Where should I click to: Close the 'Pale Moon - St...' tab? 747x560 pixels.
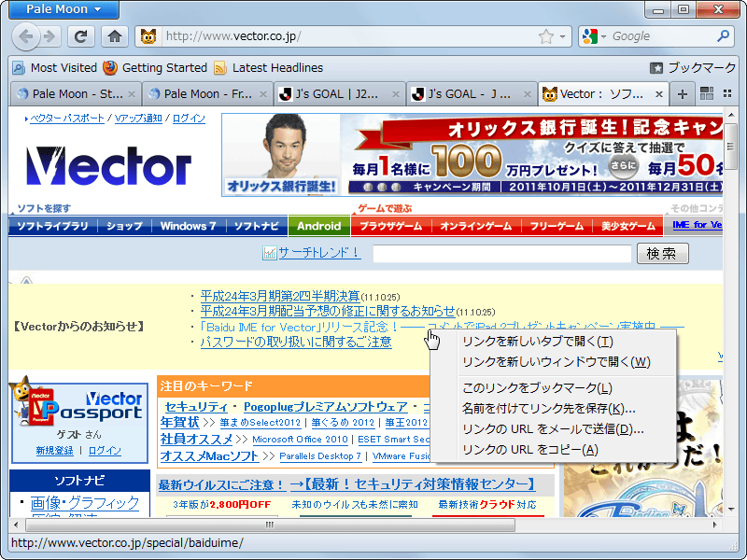pos(132,94)
